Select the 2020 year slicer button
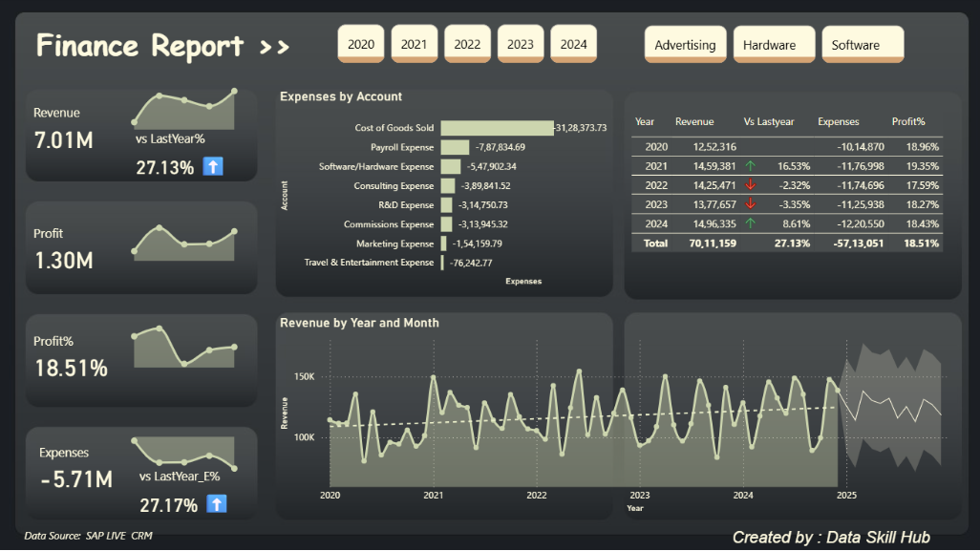The height and width of the screenshot is (551, 980). point(361,44)
